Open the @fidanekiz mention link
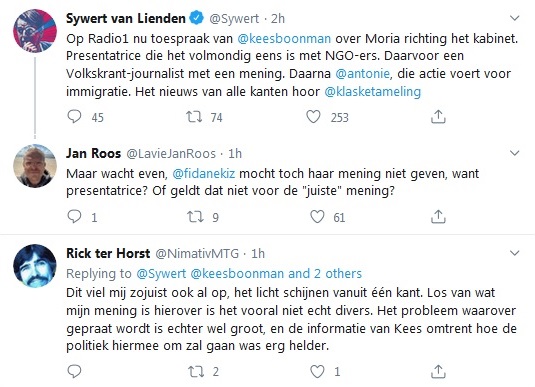This screenshot has height=387, width=535. point(204,173)
